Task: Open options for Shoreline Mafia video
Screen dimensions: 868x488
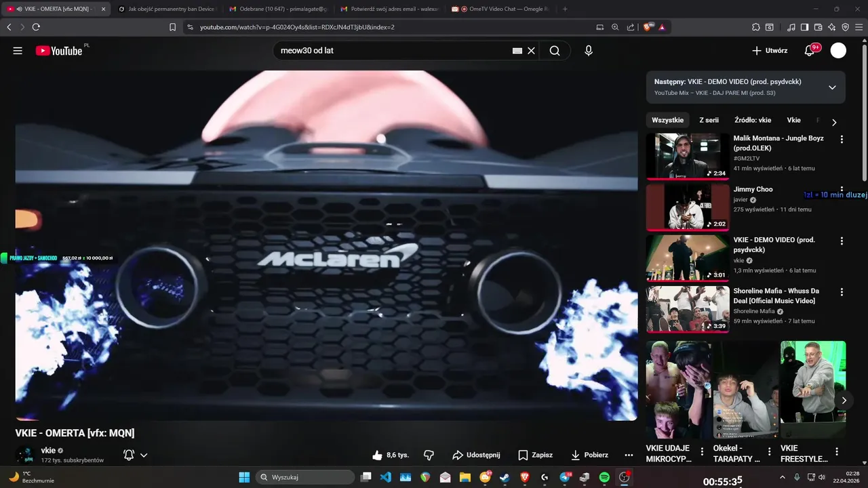Action: pos(842,291)
